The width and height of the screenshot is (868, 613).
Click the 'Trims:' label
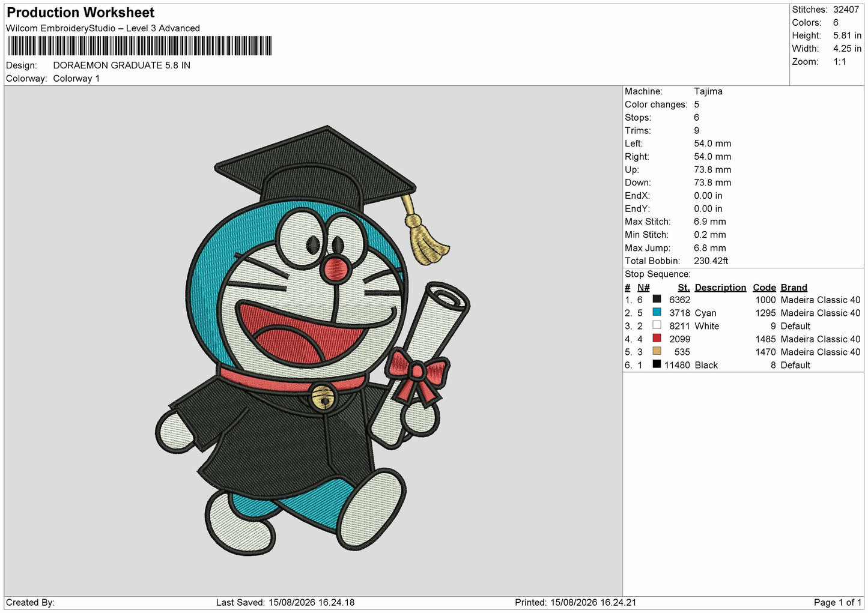tap(638, 130)
